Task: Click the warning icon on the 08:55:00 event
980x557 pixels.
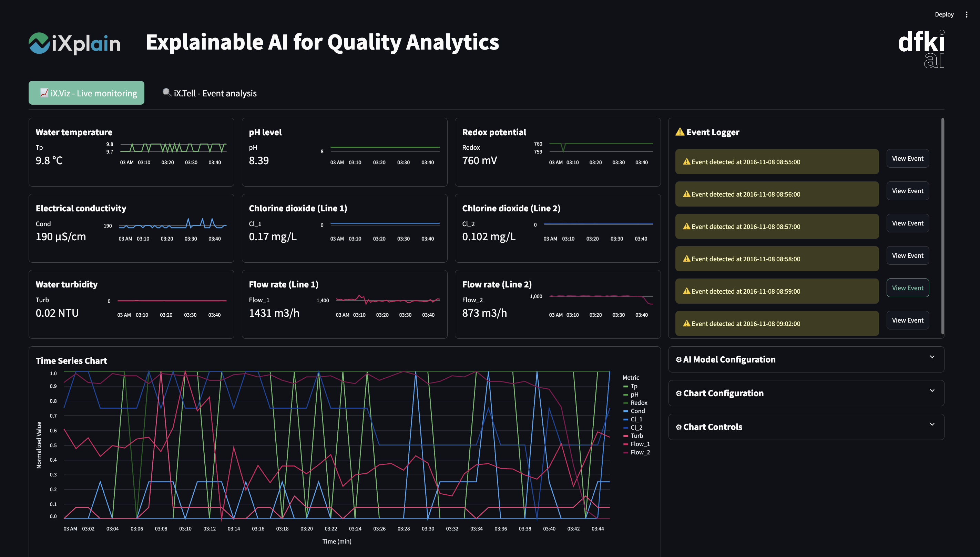Action: [x=686, y=162]
